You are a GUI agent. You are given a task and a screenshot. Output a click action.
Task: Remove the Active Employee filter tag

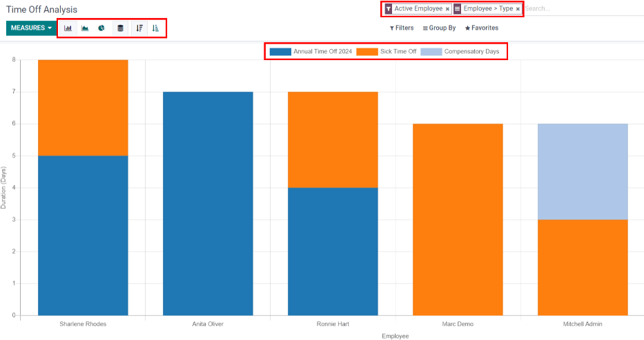tap(447, 9)
